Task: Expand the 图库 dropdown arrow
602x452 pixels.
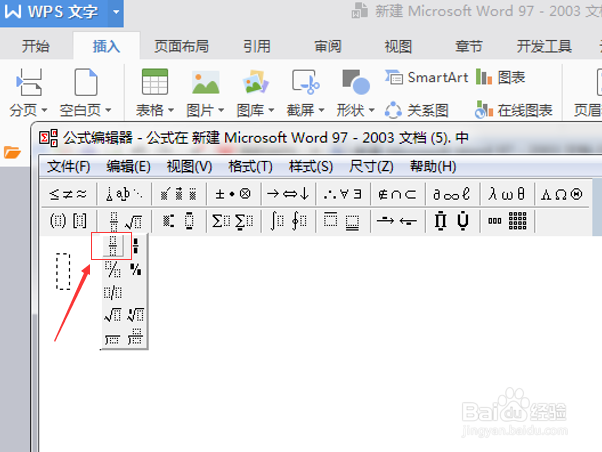Action: (271, 110)
